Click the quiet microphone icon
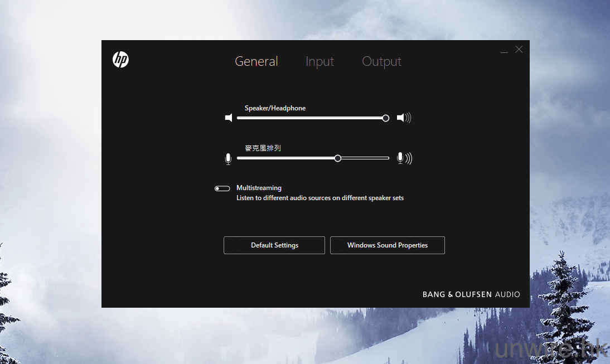610x364 pixels. [x=228, y=159]
